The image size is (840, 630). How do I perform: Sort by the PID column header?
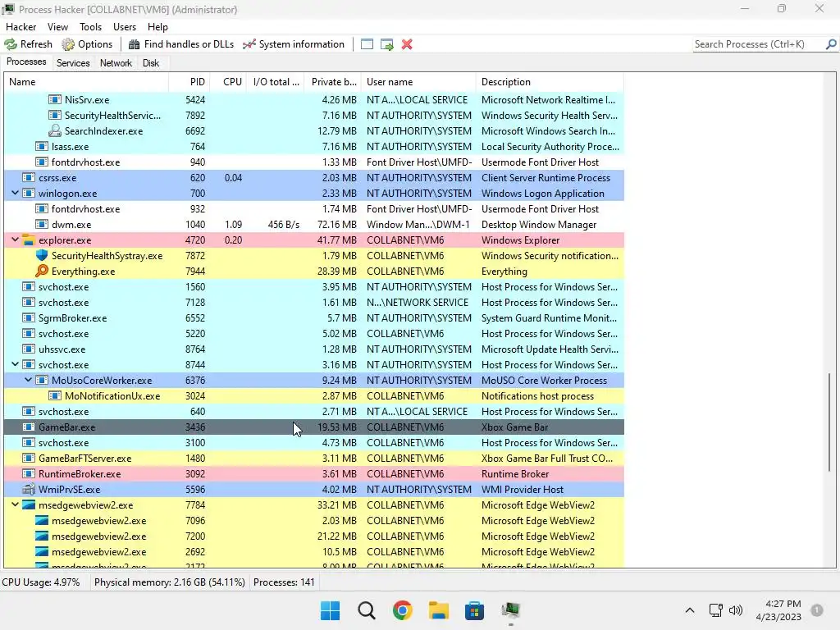click(x=189, y=82)
